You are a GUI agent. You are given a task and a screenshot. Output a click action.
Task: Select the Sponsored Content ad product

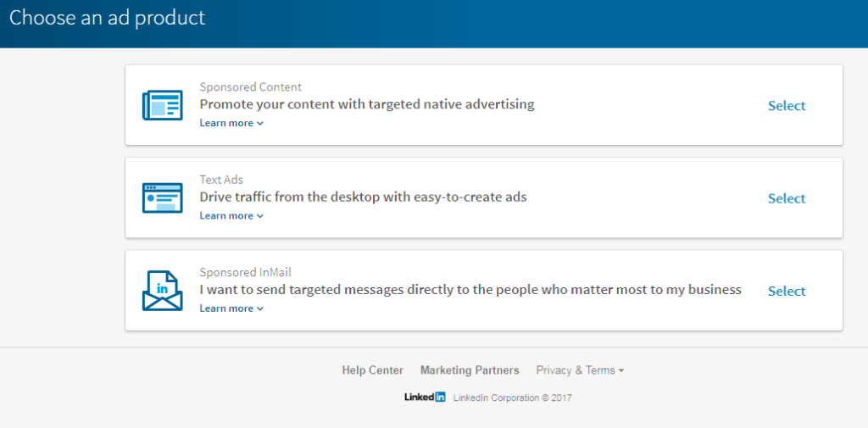[787, 106]
